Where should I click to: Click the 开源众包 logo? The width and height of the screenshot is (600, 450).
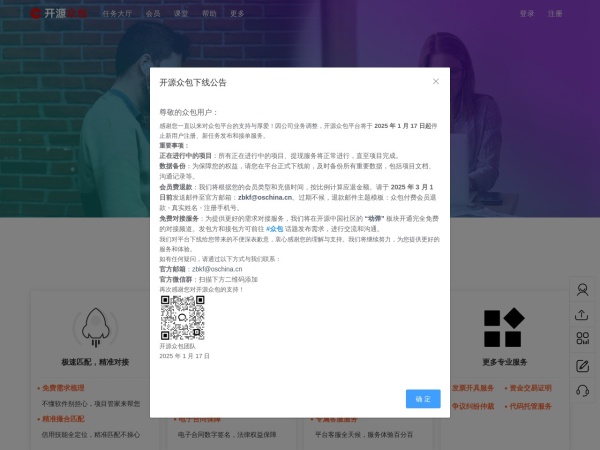point(59,13)
